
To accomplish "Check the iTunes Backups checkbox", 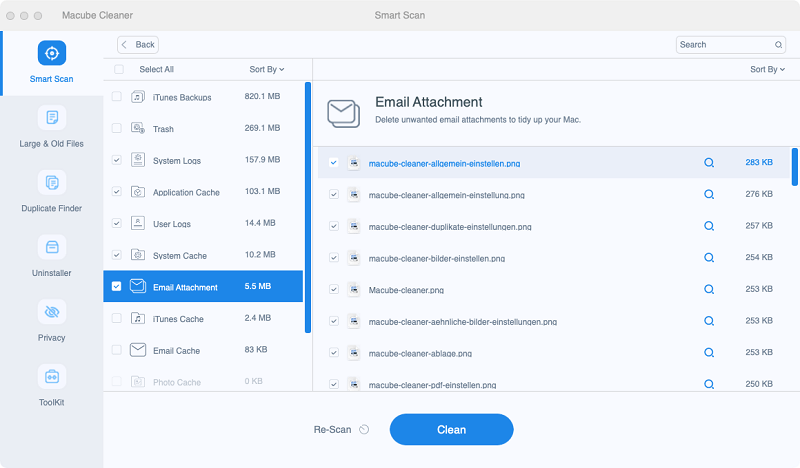I will pos(117,96).
